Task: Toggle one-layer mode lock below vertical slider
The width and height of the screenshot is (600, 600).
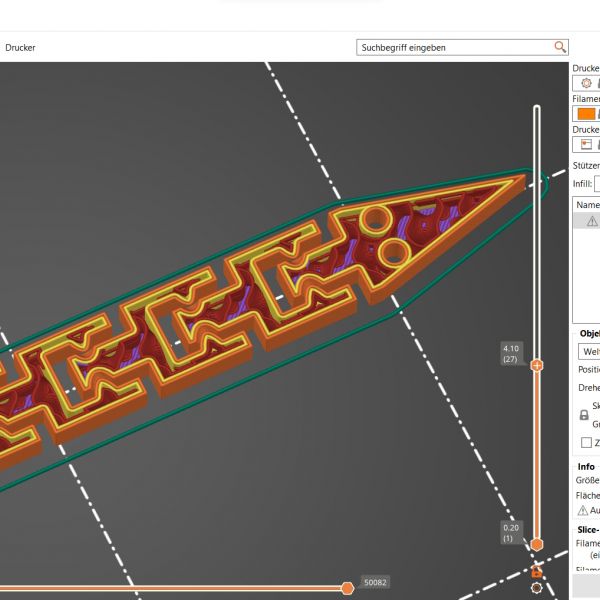Action: (x=536, y=572)
